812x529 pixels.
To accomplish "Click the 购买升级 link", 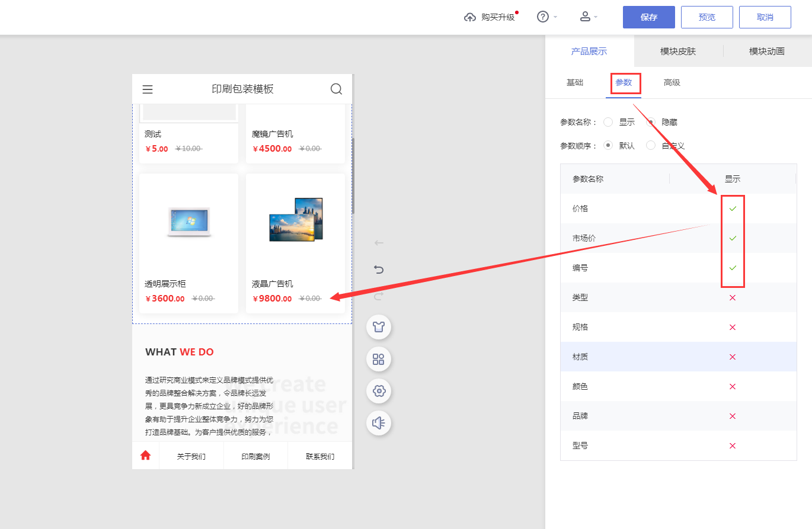I will point(498,17).
